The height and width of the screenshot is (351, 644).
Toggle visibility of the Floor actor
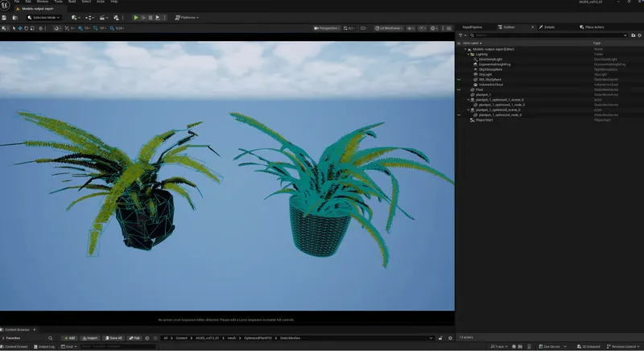click(459, 89)
